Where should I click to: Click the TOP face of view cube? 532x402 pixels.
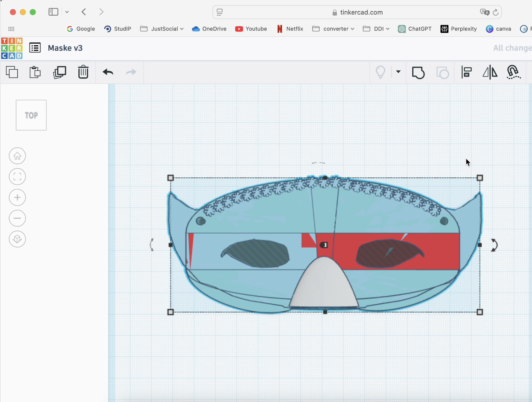[31, 115]
